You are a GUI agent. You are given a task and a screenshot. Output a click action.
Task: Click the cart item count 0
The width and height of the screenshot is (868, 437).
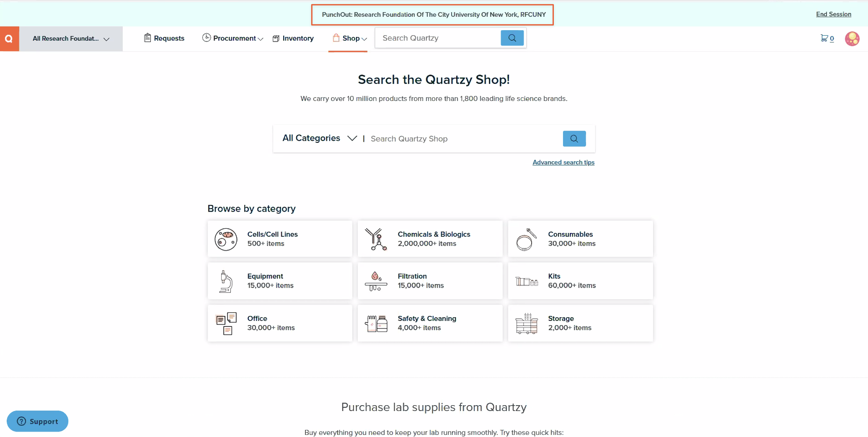tap(832, 39)
